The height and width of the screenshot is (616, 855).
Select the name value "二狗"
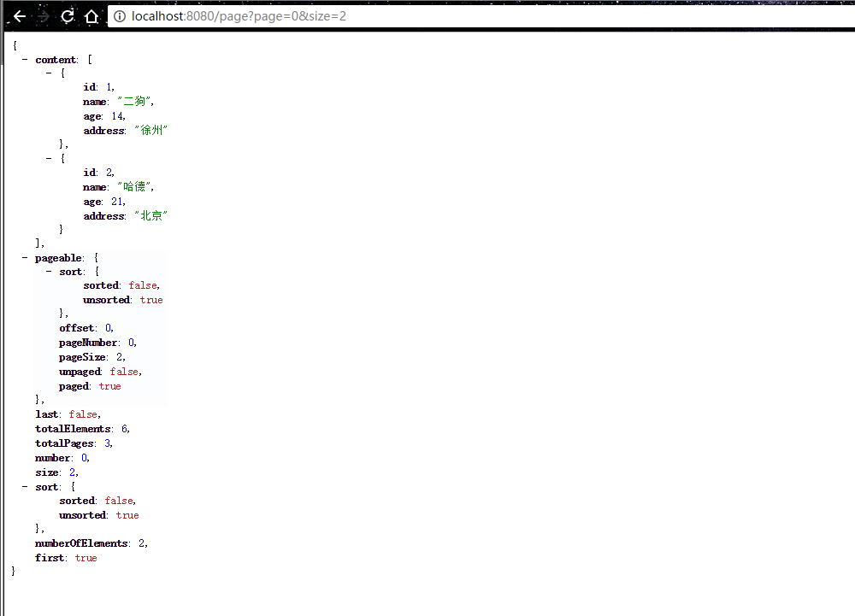[x=135, y=102]
